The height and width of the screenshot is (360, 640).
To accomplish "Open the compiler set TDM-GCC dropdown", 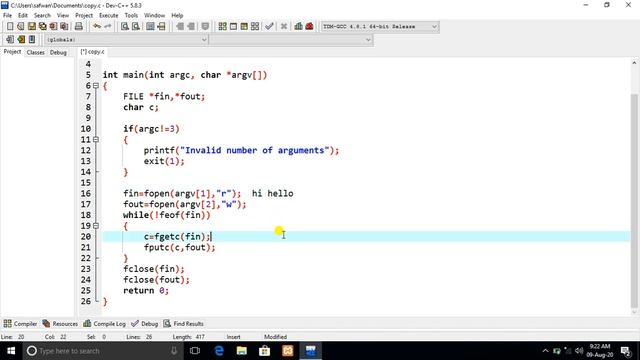I will click(380, 27).
